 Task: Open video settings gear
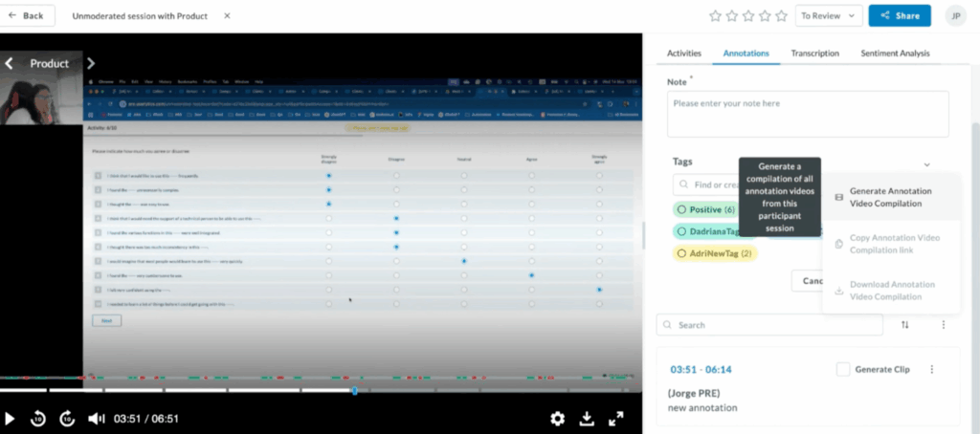[x=557, y=418]
